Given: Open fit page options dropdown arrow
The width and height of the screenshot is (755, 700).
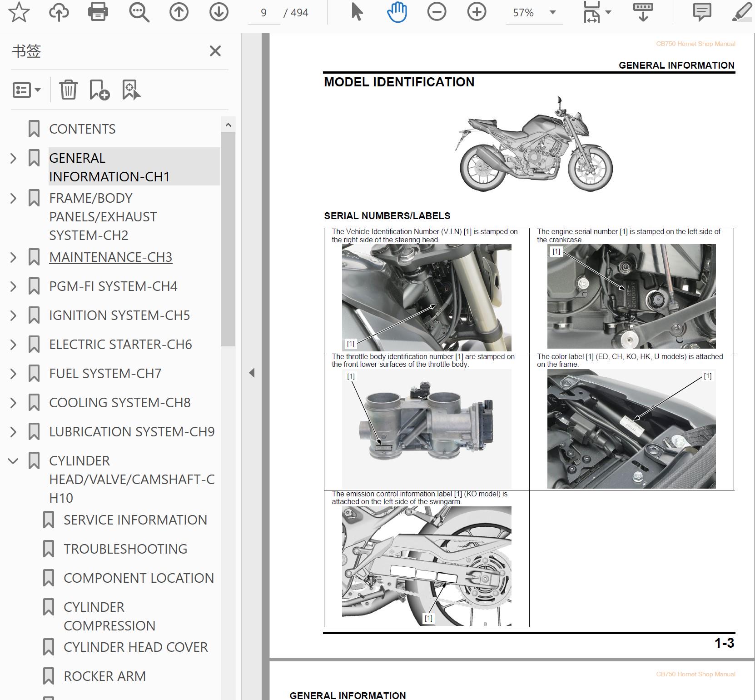Looking at the screenshot, I should [608, 12].
